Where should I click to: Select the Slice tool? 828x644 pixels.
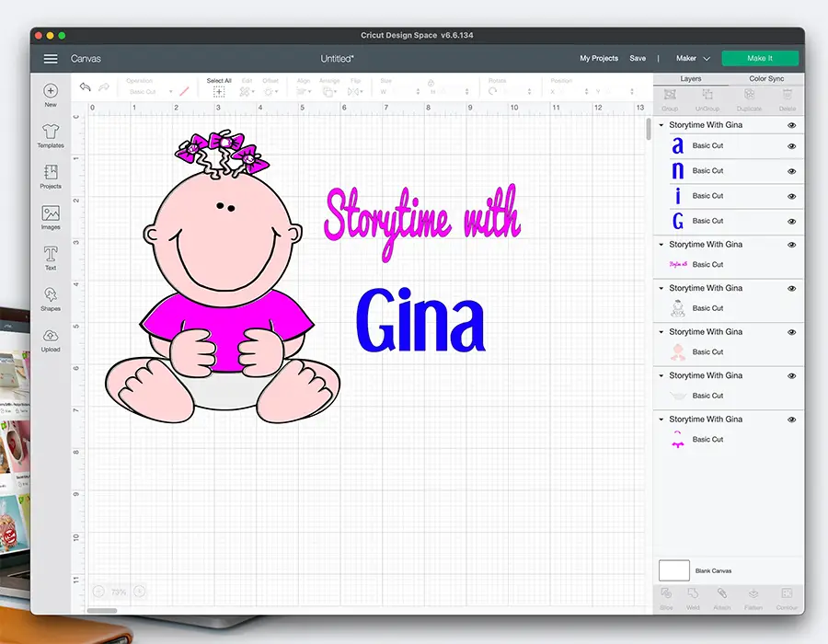pos(666,593)
